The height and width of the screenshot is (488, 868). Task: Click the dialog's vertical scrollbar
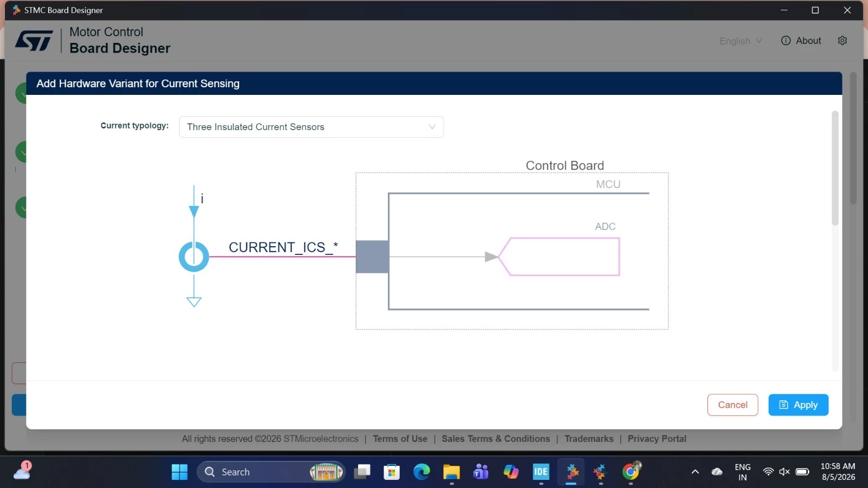coord(835,168)
